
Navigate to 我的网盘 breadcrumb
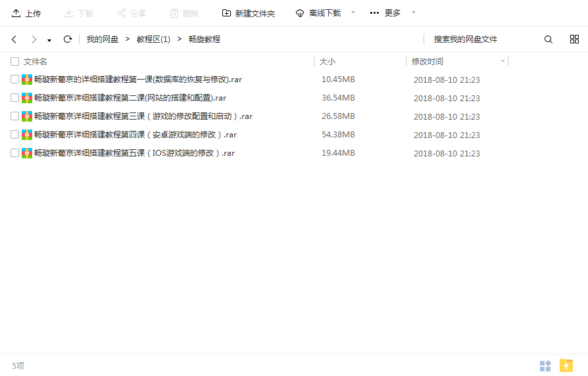[x=103, y=39]
